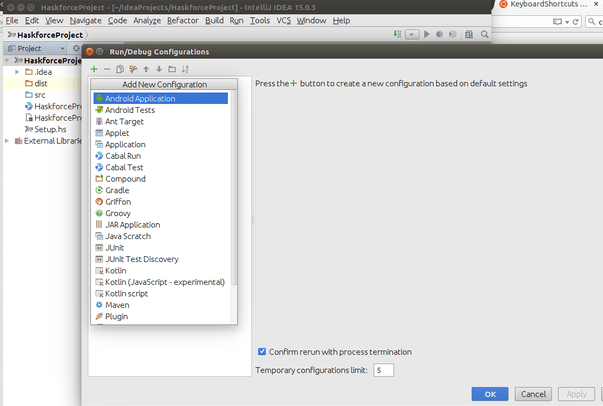Select the plain Kotlin entry
Screen dimensions: 603x406
click(x=161, y=271)
